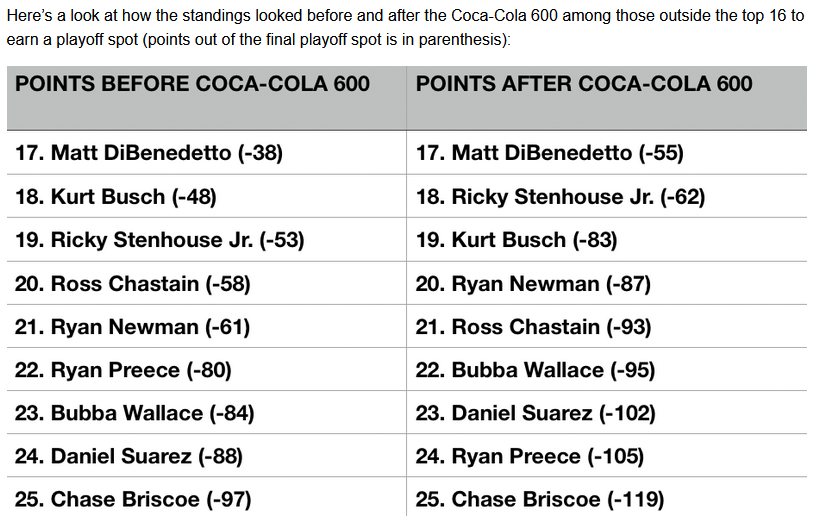The height and width of the screenshot is (526, 816).
Task: Click "17. Matt DiBenedetto (-55)" cell
Action: pyautogui.click(x=550, y=153)
